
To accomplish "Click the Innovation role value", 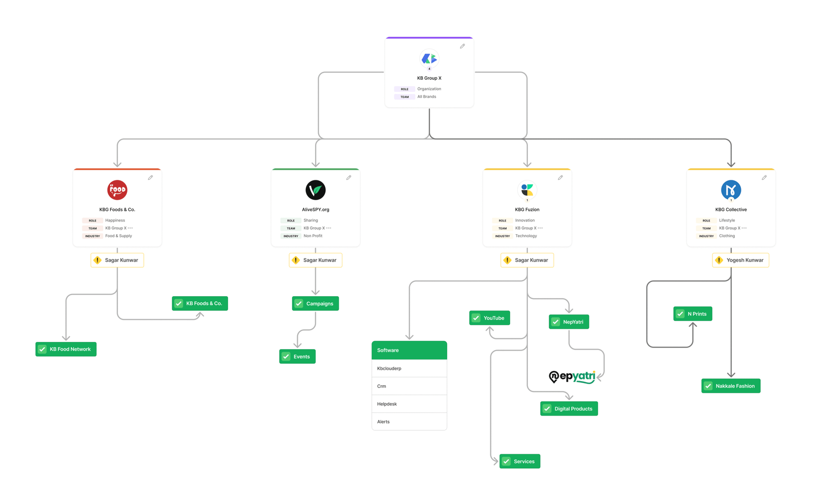I will pyautogui.click(x=525, y=220).
